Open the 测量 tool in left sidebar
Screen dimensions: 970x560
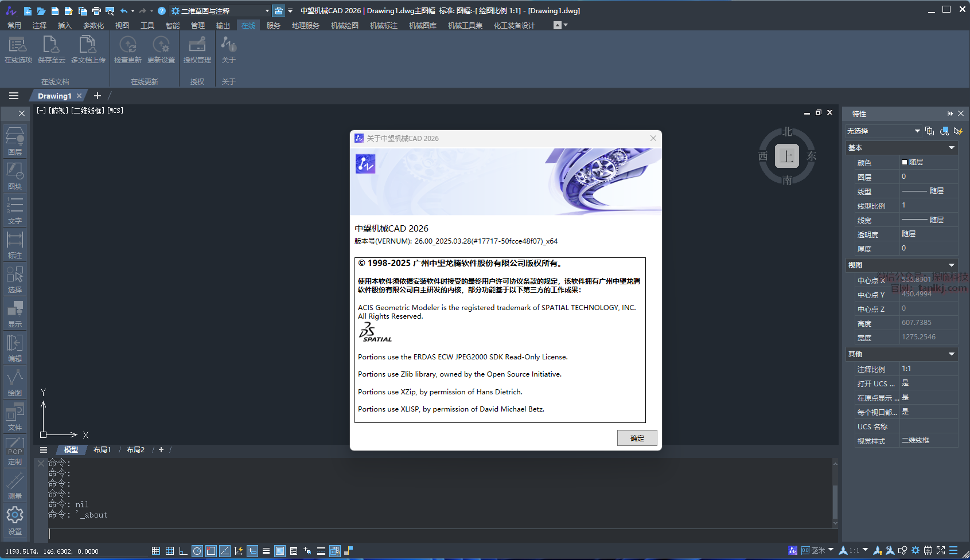pos(15,485)
